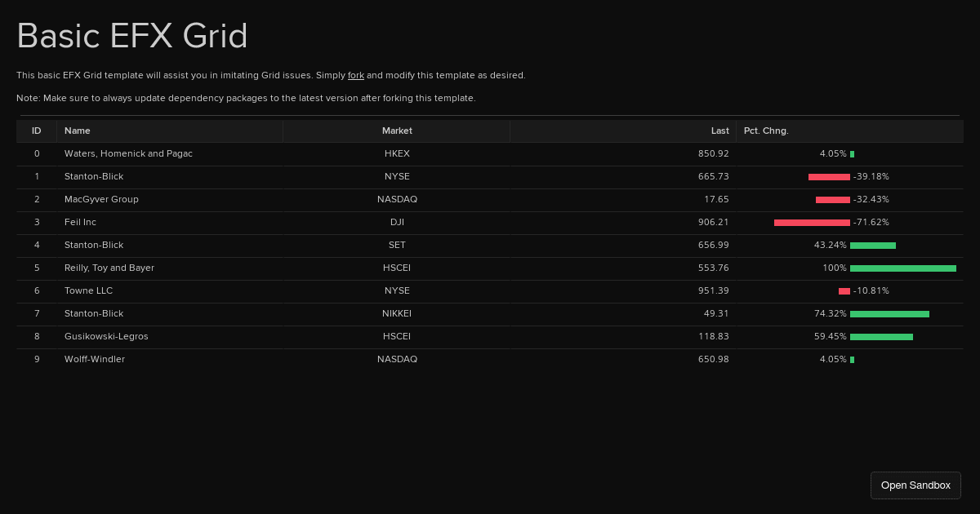The image size is (980, 514).
Task: Sort the grid by the Market column
Action: pos(397,131)
